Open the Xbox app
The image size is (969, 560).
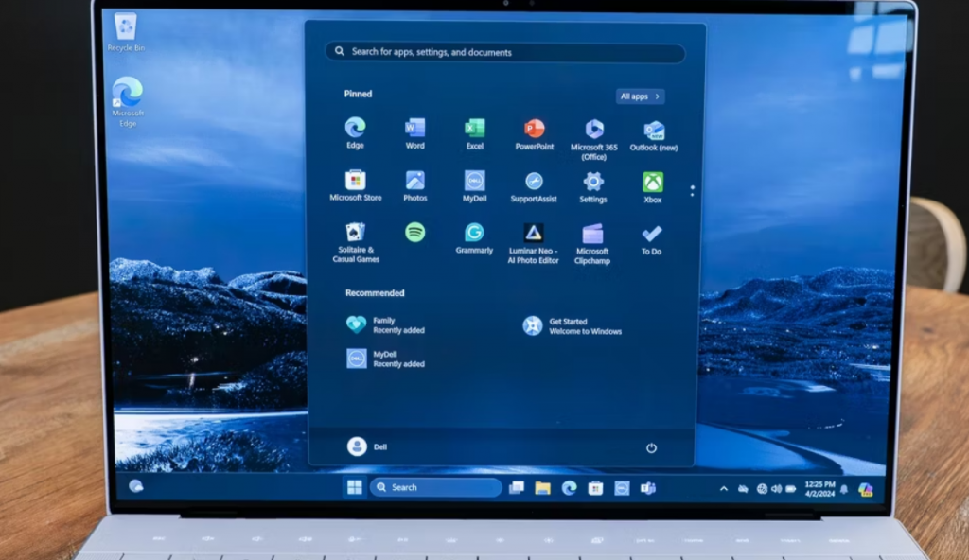click(652, 182)
